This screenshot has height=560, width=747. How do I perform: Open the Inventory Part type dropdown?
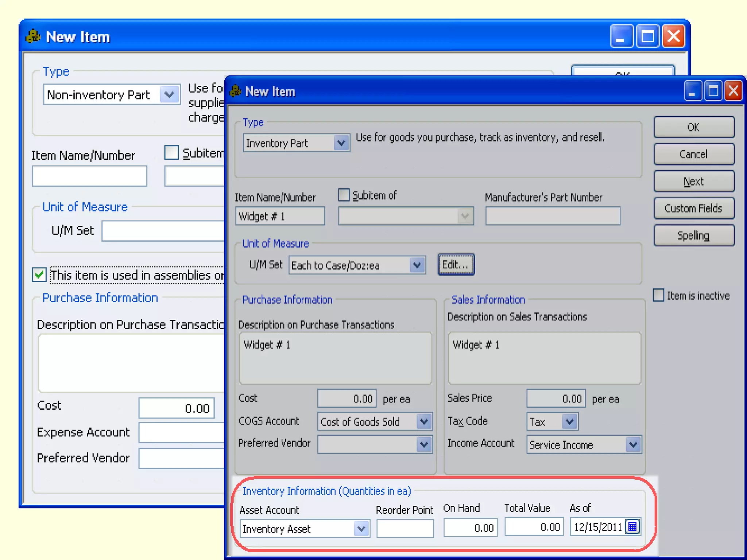click(341, 143)
